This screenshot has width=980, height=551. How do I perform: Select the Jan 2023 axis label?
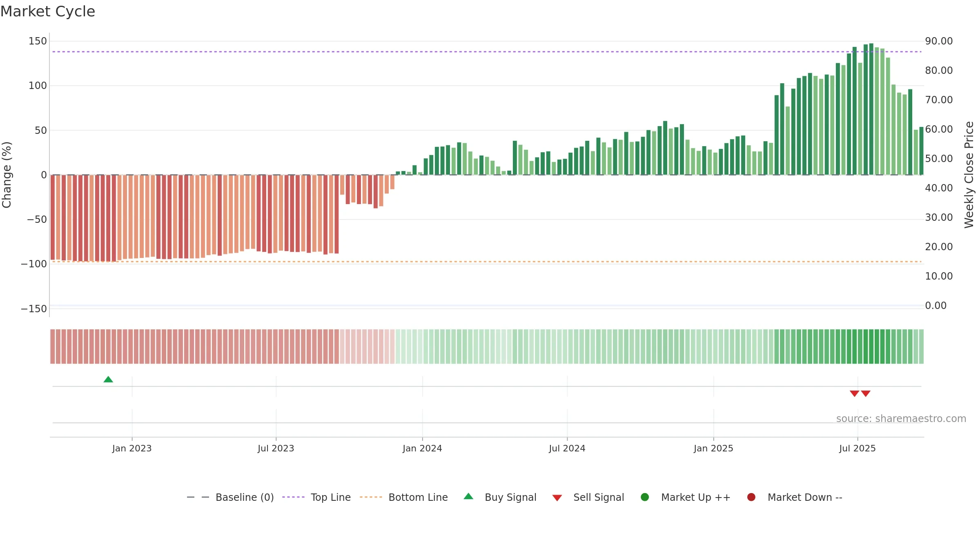pyautogui.click(x=132, y=449)
